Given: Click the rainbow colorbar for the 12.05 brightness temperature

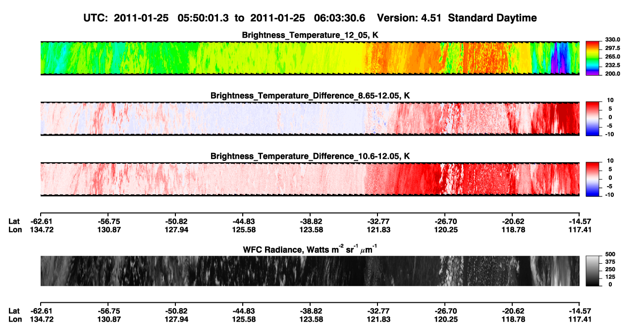Looking at the screenshot, I should (x=593, y=58).
